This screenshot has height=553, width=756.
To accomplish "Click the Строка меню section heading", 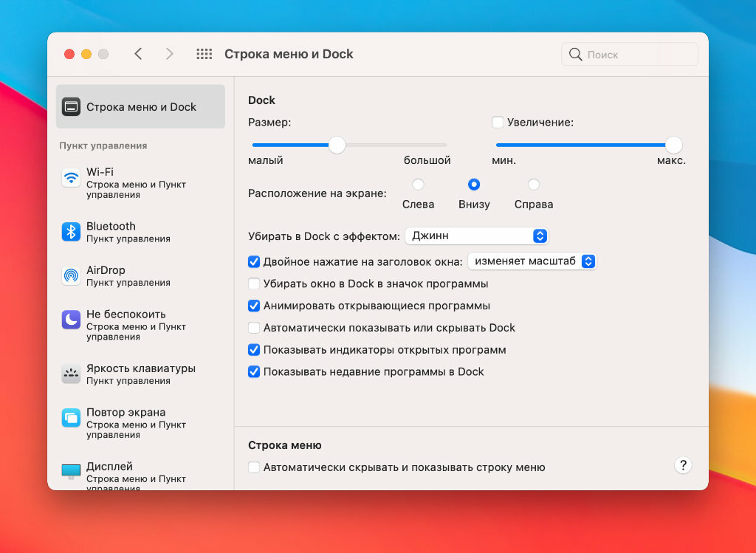I will tap(284, 445).
